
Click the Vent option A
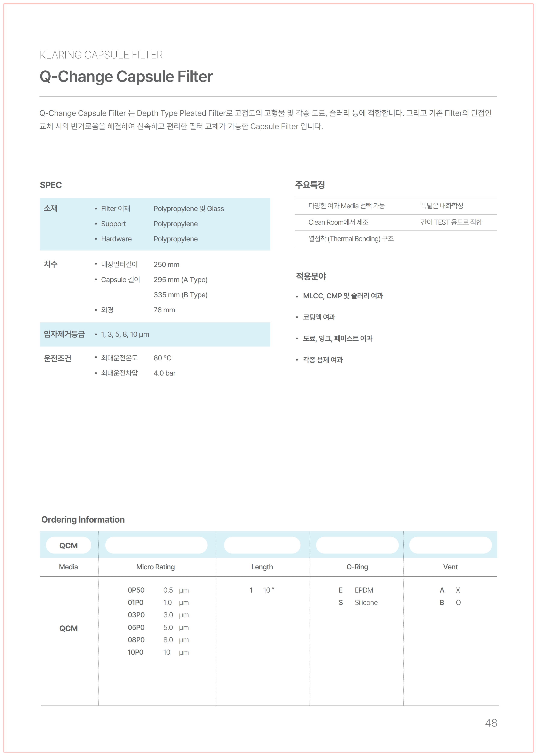[442, 590]
